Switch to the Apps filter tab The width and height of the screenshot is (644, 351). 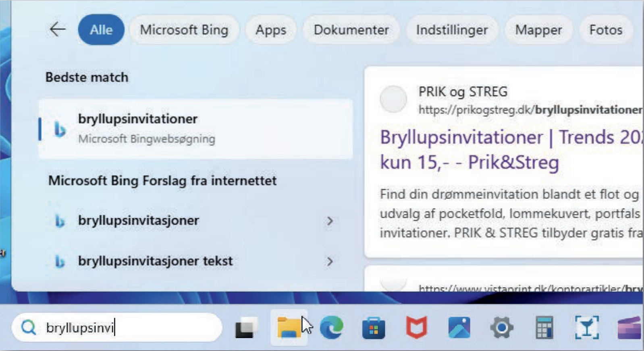(x=271, y=30)
